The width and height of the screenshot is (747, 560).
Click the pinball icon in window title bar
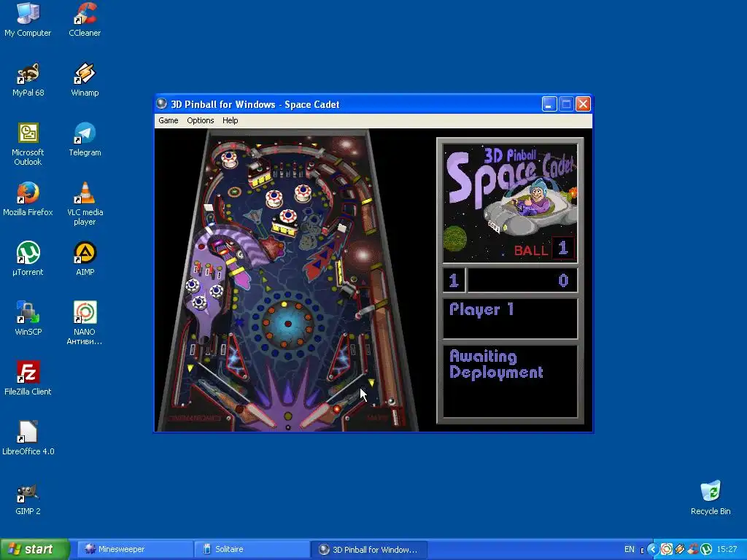pos(162,104)
